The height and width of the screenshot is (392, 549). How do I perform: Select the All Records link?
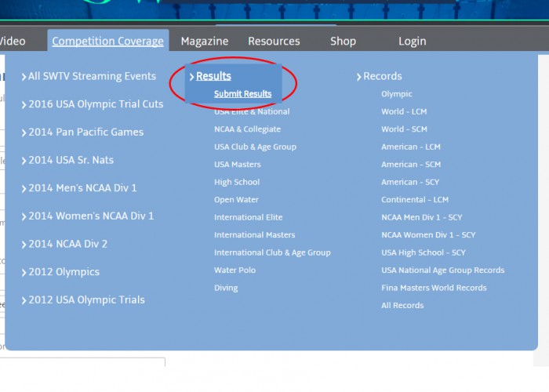click(x=402, y=306)
